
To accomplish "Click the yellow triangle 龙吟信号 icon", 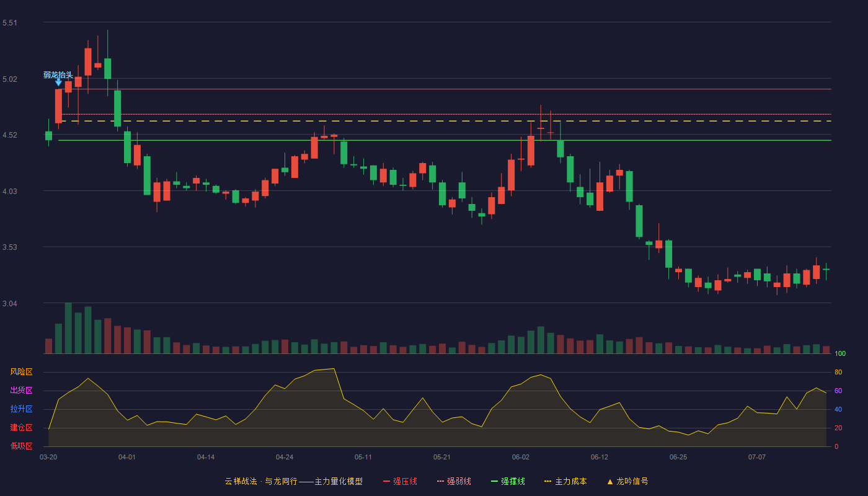I will pos(610,481).
